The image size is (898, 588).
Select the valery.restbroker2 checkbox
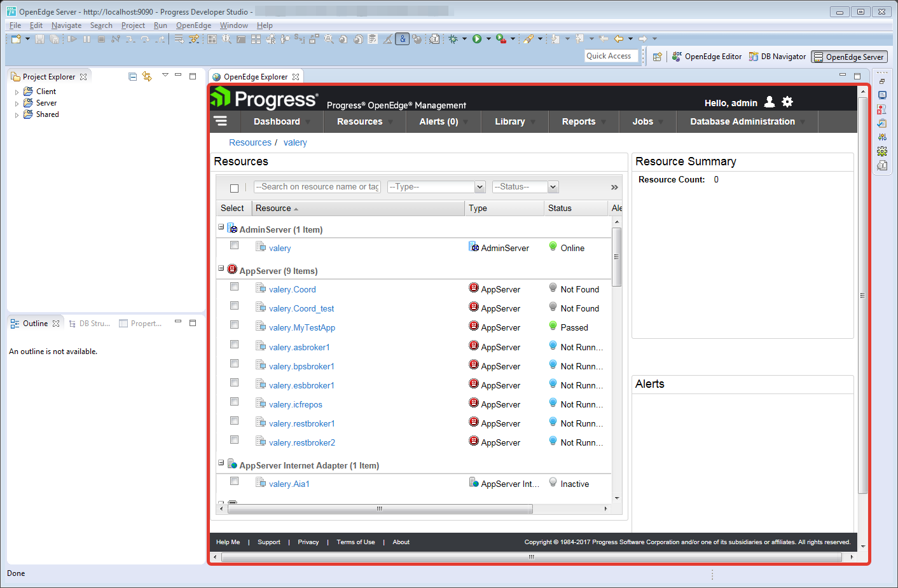point(234,440)
